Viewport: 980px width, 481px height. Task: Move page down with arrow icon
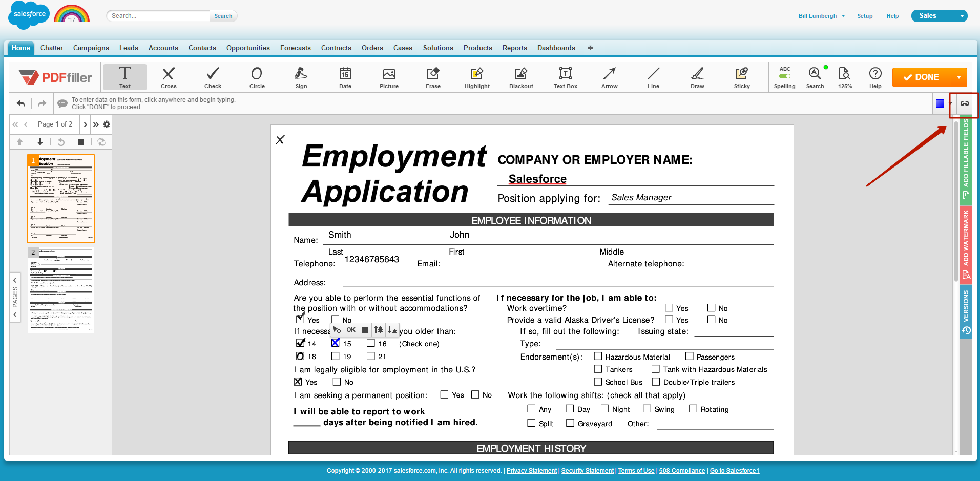(x=40, y=142)
